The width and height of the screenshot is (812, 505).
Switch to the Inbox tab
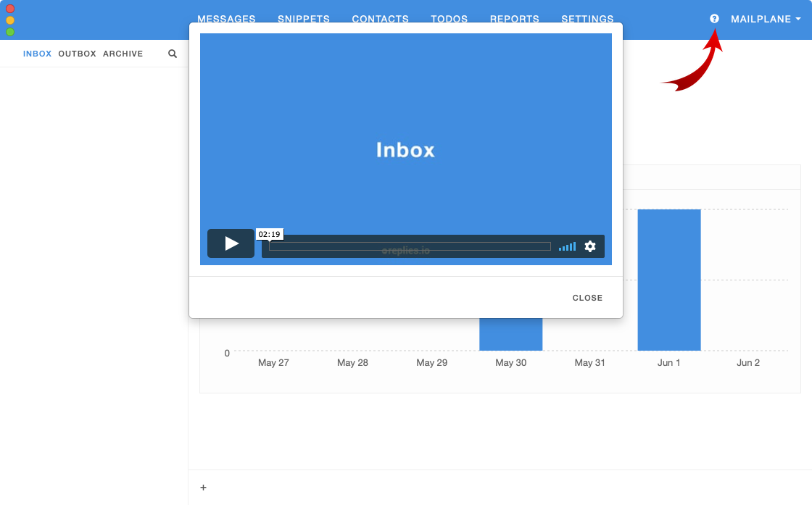[37, 54]
